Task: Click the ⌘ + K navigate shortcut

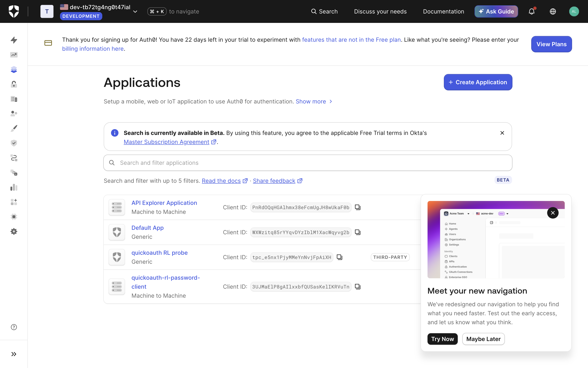Action: [157, 11]
